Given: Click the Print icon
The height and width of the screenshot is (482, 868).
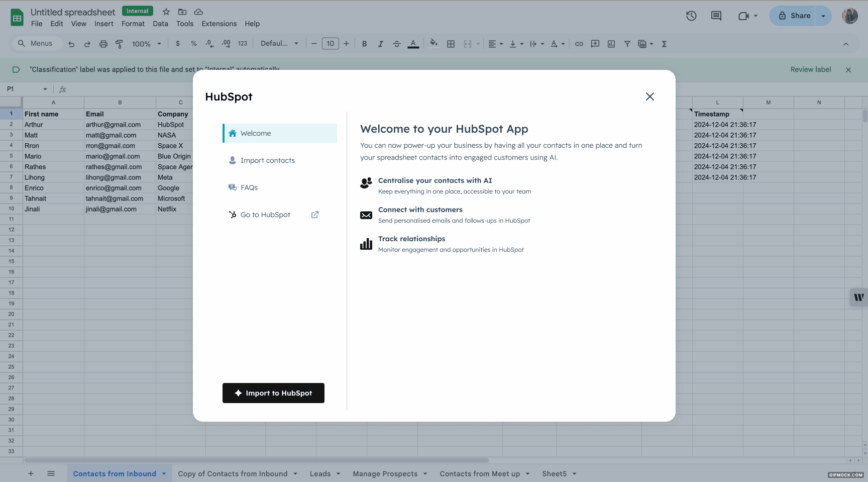Looking at the screenshot, I should (x=103, y=44).
